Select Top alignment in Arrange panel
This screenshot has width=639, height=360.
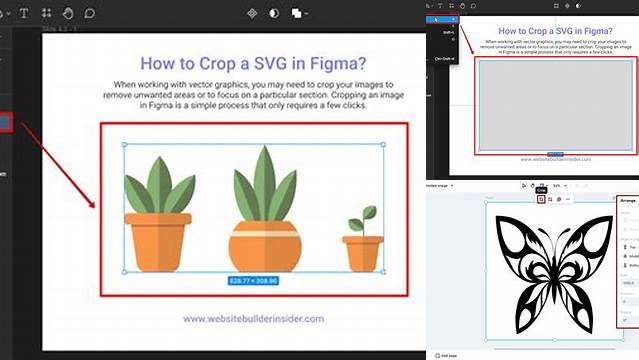coord(630,247)
